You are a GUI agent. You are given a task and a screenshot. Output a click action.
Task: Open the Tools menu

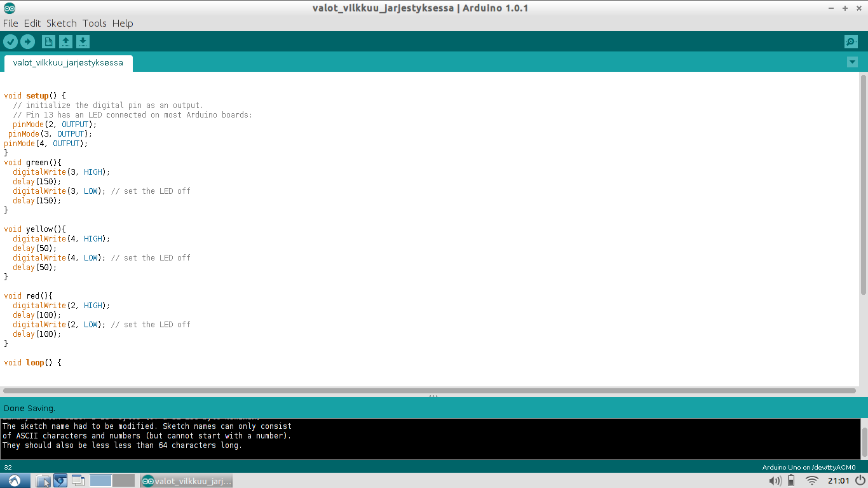pyautogui.click(x=95, y=23)
